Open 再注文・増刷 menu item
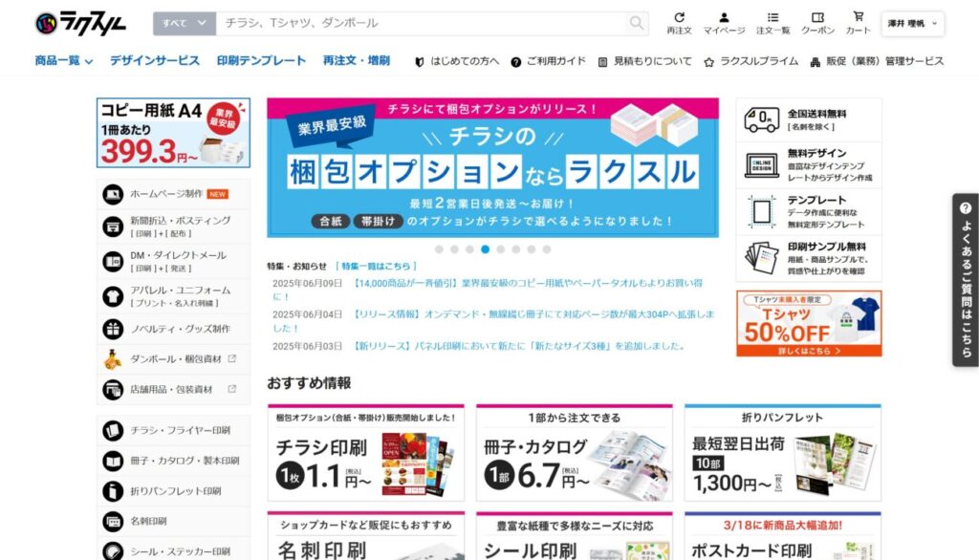This screenshot has height=560, width=979. pyautogui.click(x=357, y=60)
